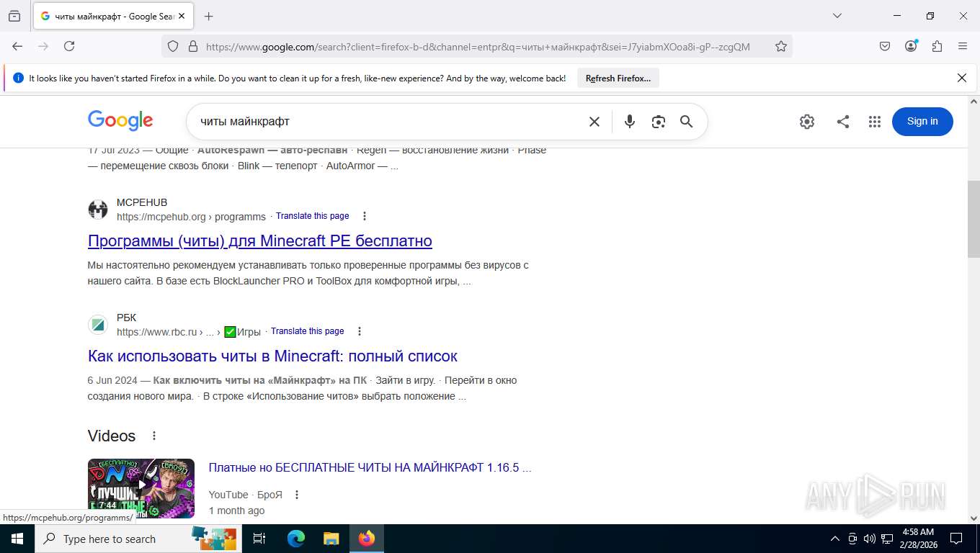Click the РБК site favicon
Screen dimensions: 980x553
tap(98, 325)
